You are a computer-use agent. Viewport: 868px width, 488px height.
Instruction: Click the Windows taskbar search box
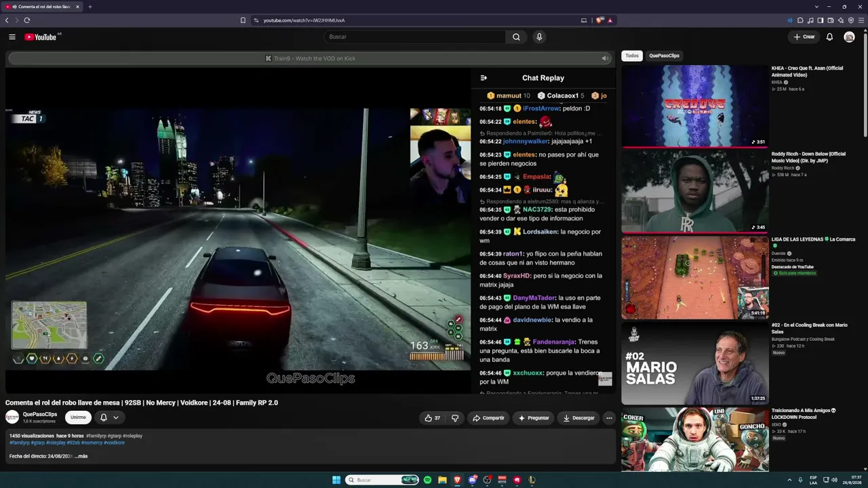click(382, 480)
